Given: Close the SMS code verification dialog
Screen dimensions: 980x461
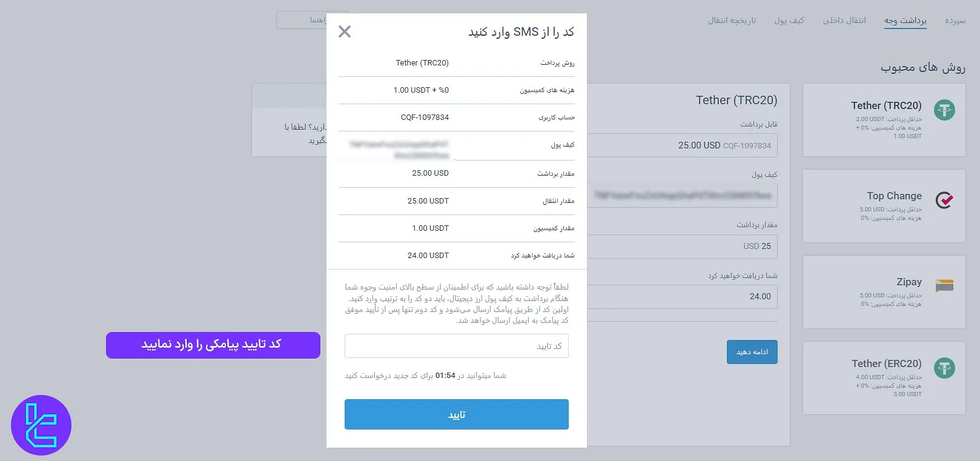Looking at the screenshot, I should tap(345, 32).
